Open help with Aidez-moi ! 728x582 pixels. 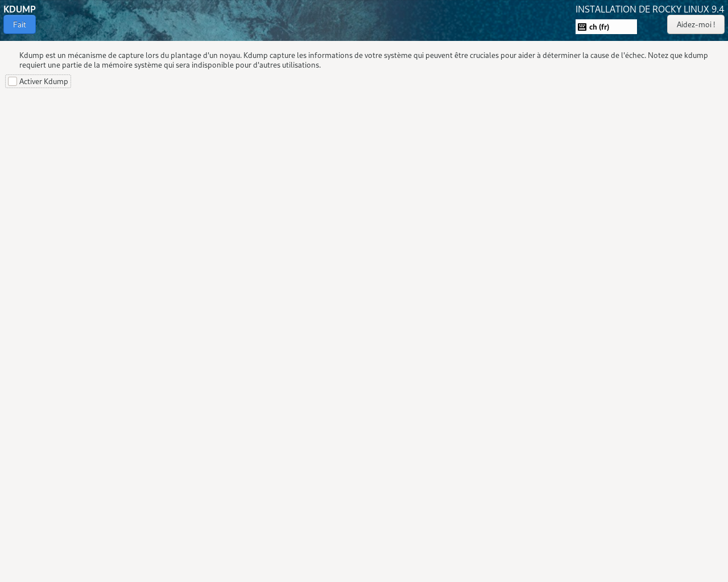pyautogui.click(x=696, y=24)
